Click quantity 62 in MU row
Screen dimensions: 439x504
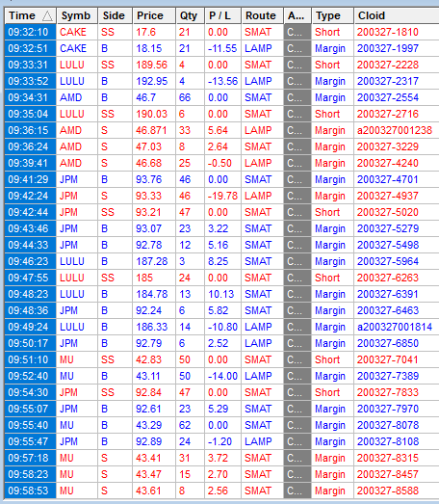(185, 426)
